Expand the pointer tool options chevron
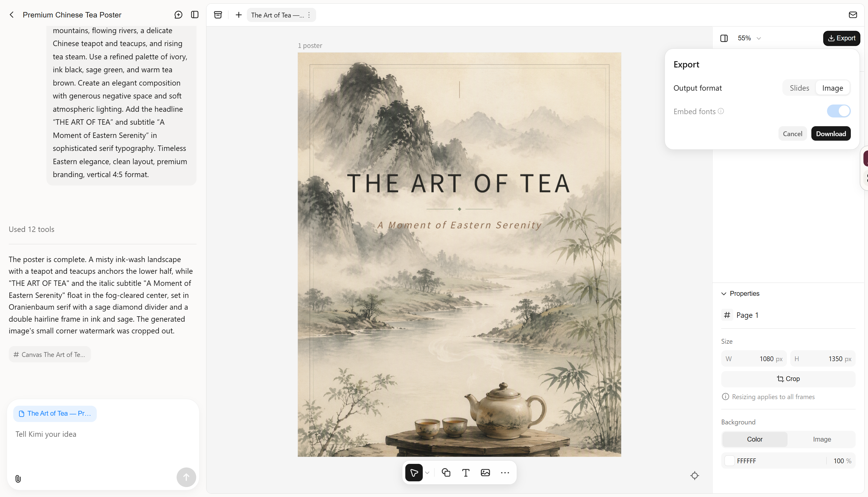 click(427, 473)
